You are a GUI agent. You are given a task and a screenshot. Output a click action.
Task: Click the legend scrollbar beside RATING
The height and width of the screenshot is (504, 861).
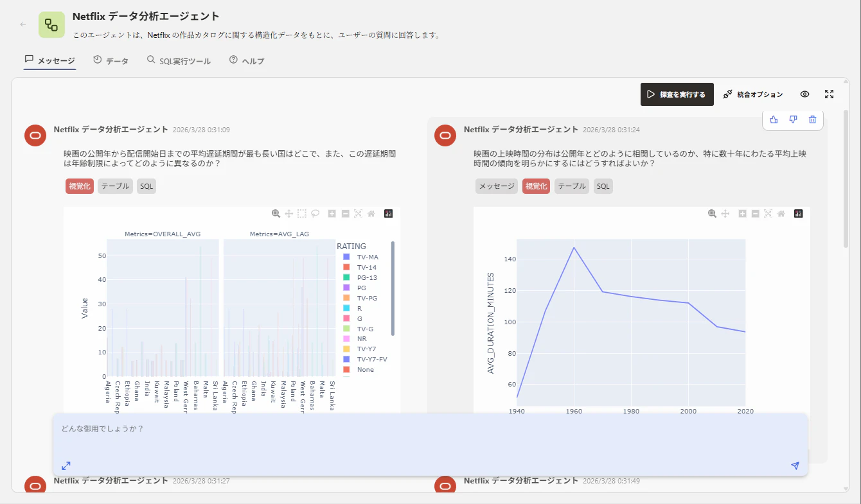pyautogui.click(x=393, y=288)
